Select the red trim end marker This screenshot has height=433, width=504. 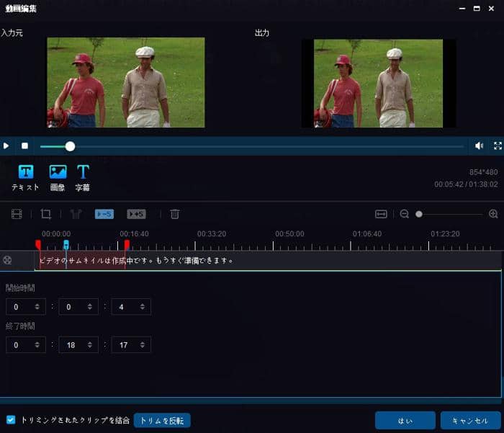[127, 245]
